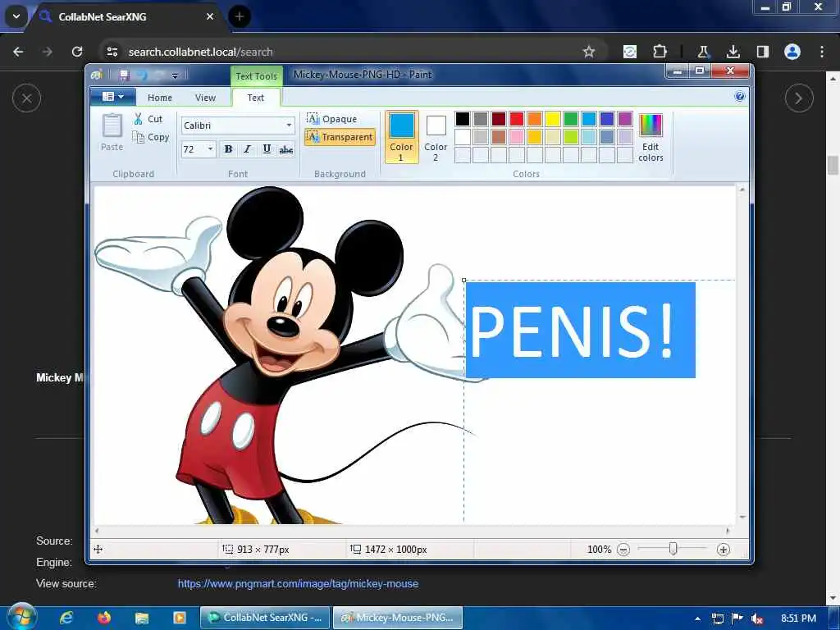Click the Chrome Labs flask icon

703,52
